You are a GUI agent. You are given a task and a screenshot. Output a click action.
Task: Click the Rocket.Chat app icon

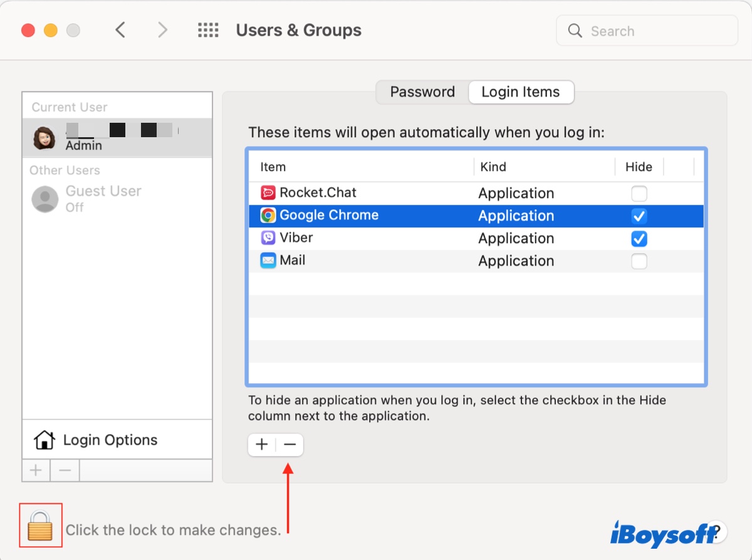pyautogui.click(x=268, y=192)
